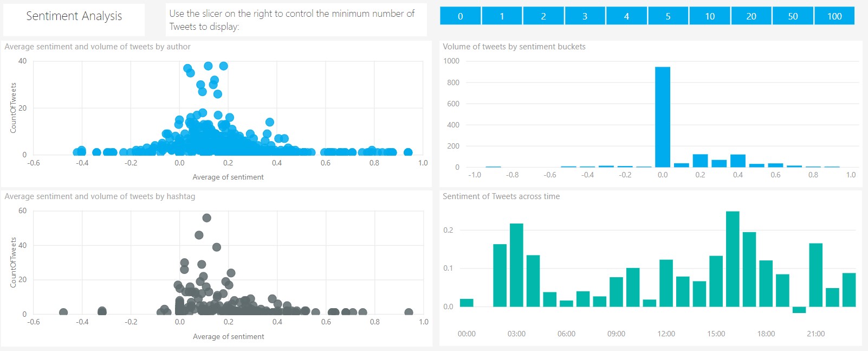
Task: Click the tallest bar at 0.0 sentiment bucket
Action: tap(662, 117)
